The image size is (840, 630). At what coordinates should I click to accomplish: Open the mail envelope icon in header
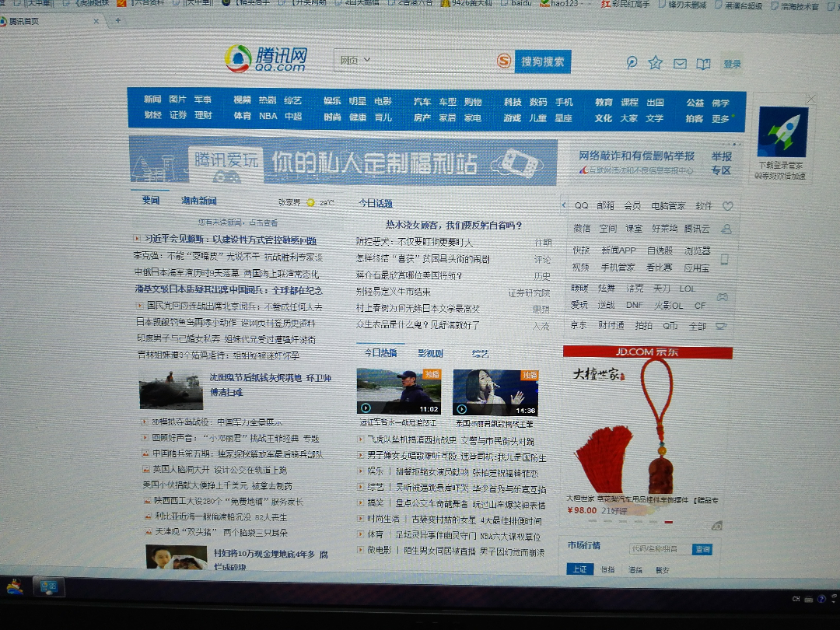[x=680, y=64]
